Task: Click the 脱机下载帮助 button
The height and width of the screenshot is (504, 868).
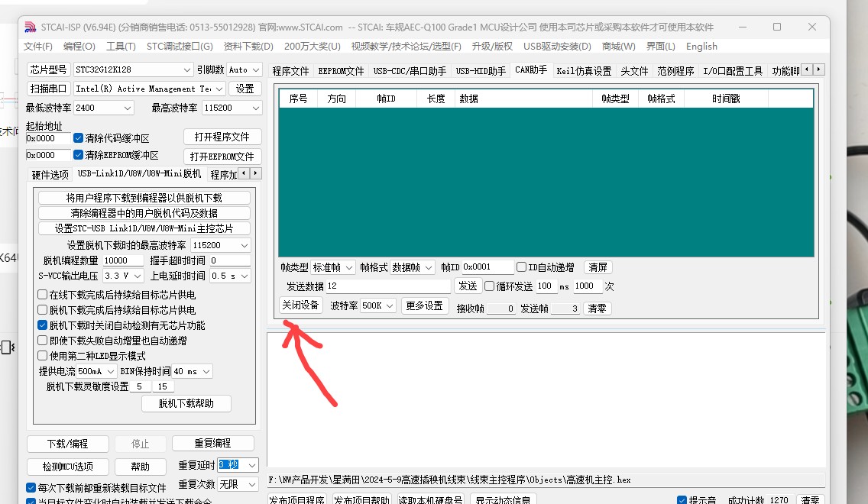Action: click(186, 403)
